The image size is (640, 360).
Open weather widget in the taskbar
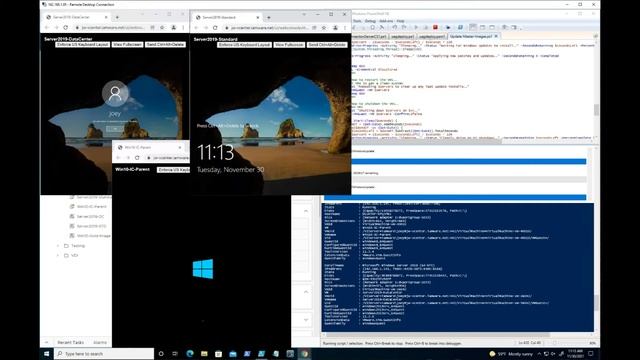(x=511, y=353)
